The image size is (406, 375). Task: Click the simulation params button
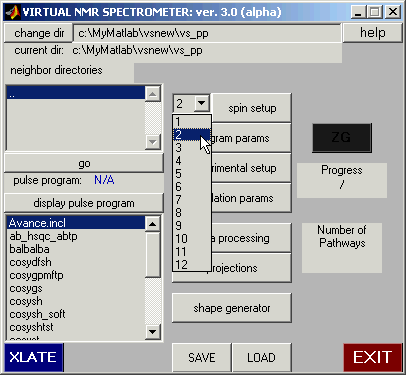point(252,198)
